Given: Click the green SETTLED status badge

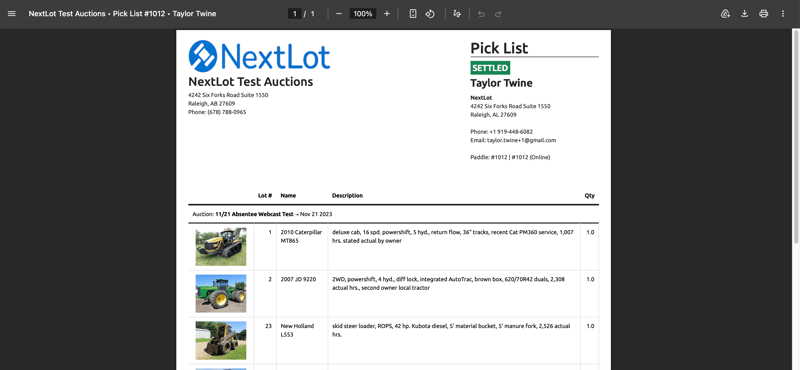Looking at the screenshot, I should click(490, 68).
